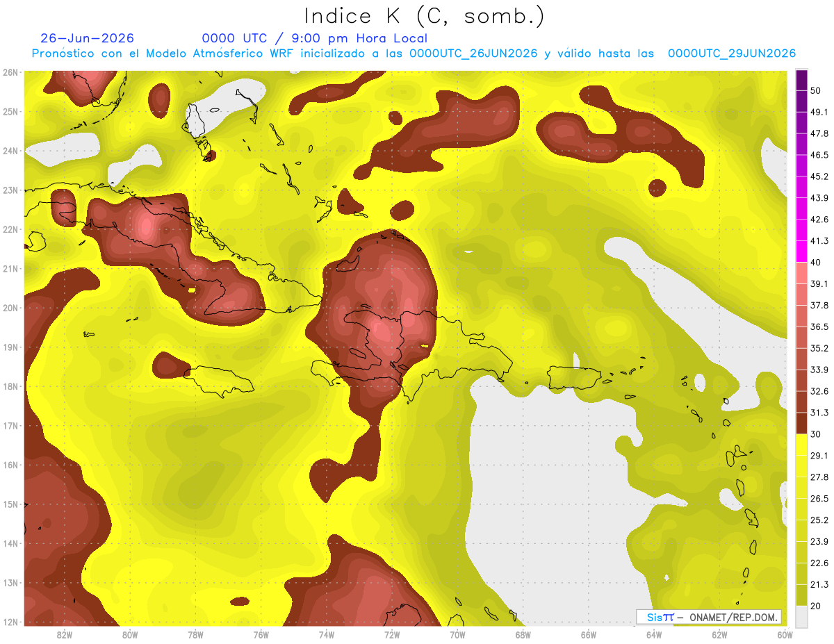Click the longitude label '64W'

654,634
